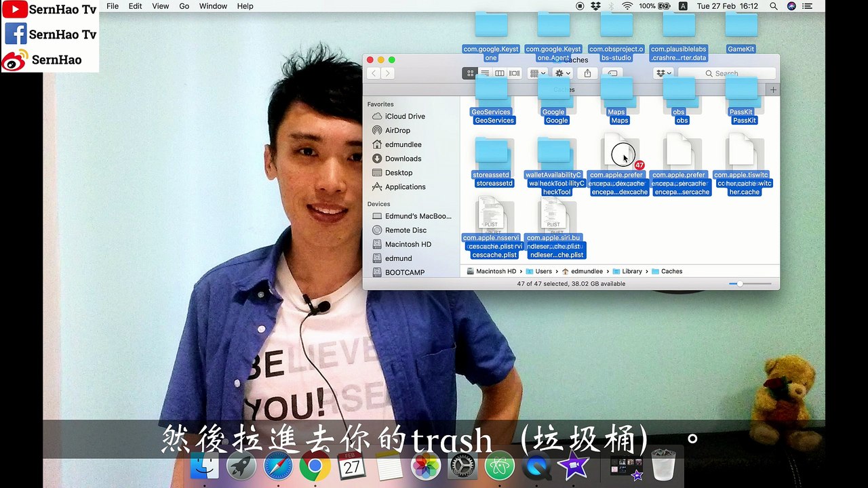Go back in the Finder window
This screenshot has width=868, height=488.
point(374,73)
